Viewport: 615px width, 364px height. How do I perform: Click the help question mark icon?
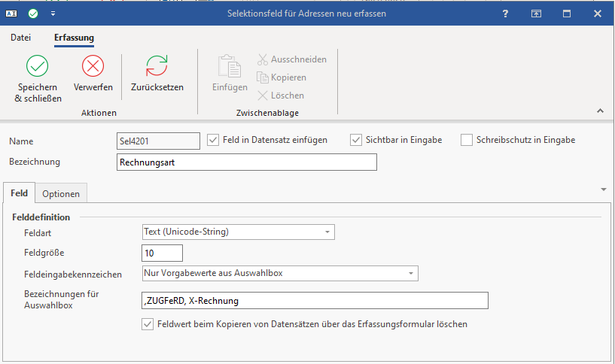coord(507,14)
